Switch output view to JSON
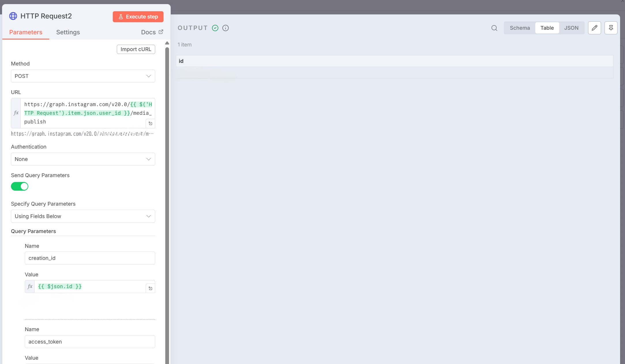 pos(571,28)
